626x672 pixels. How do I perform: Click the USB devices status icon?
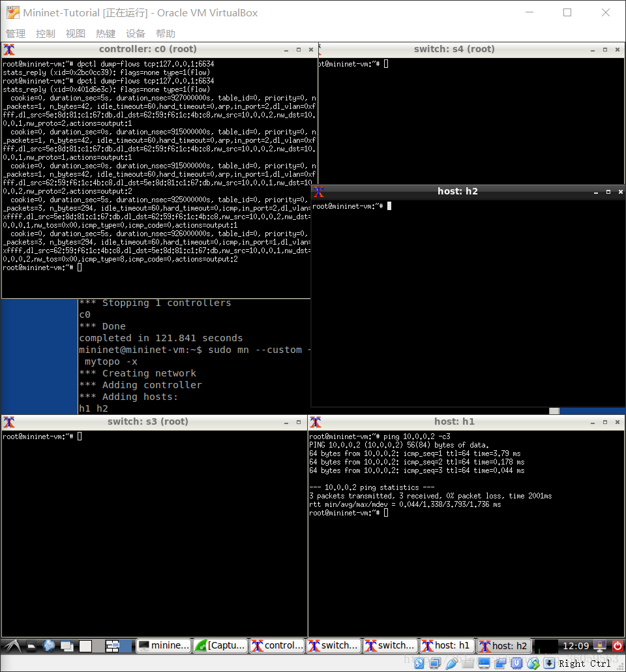click(x=451, y=664)
